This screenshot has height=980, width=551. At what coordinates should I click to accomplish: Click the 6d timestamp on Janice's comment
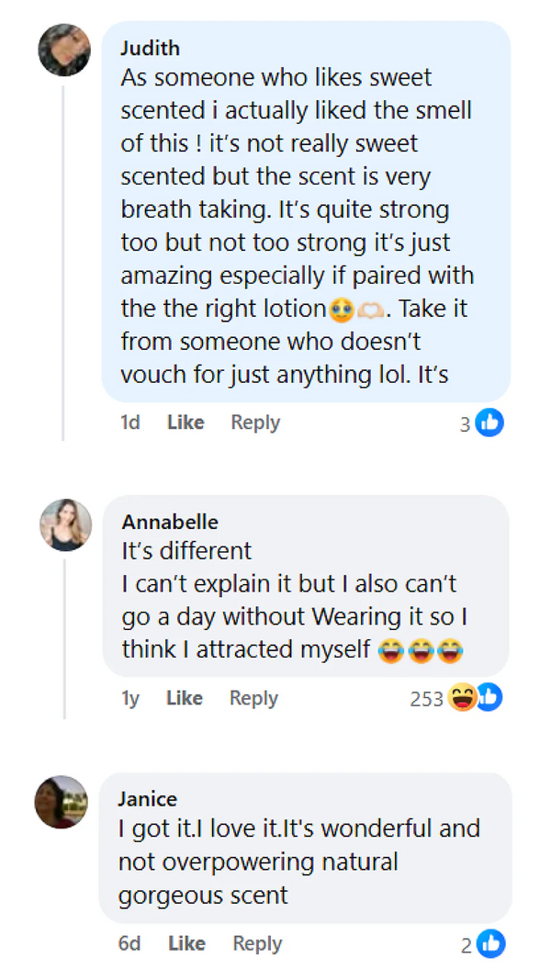coord(129,943)
